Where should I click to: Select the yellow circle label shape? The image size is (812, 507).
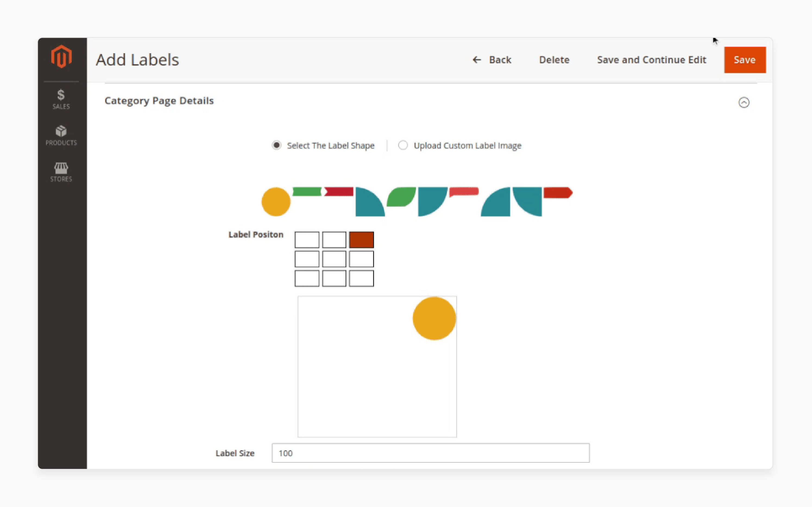click(x=276, y=201)
